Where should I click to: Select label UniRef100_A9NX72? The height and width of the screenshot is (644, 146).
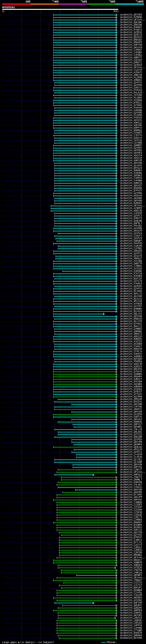pos(131,57)
